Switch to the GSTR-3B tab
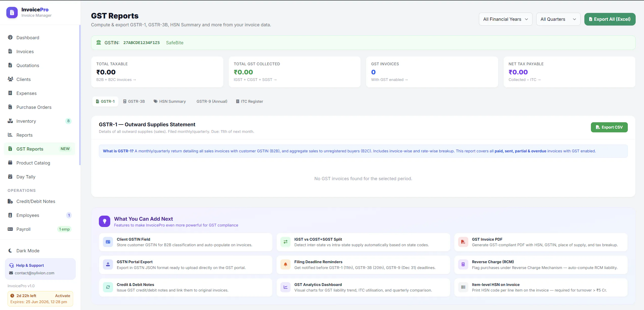This screenshot has width=644, height=310. (134, 101)
